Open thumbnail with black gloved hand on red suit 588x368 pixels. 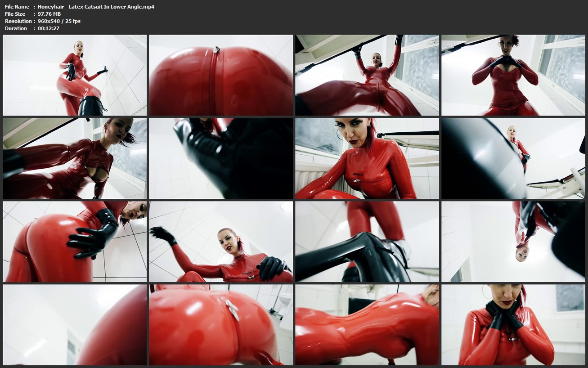tap(75, 242)
